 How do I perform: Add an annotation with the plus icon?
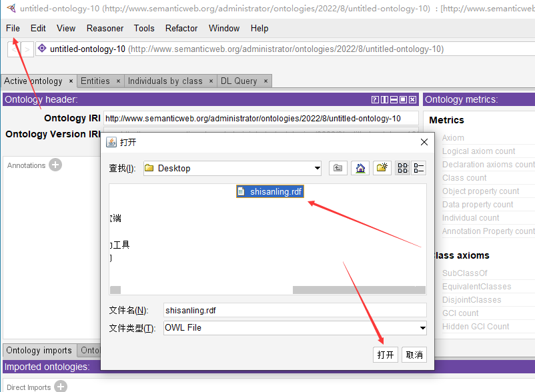coord(55,165)
